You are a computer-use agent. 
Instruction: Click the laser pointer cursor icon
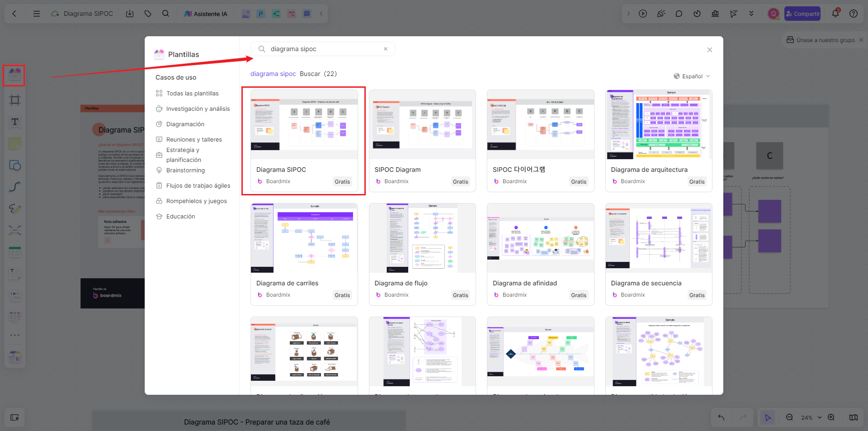click(x=733, y=14)
